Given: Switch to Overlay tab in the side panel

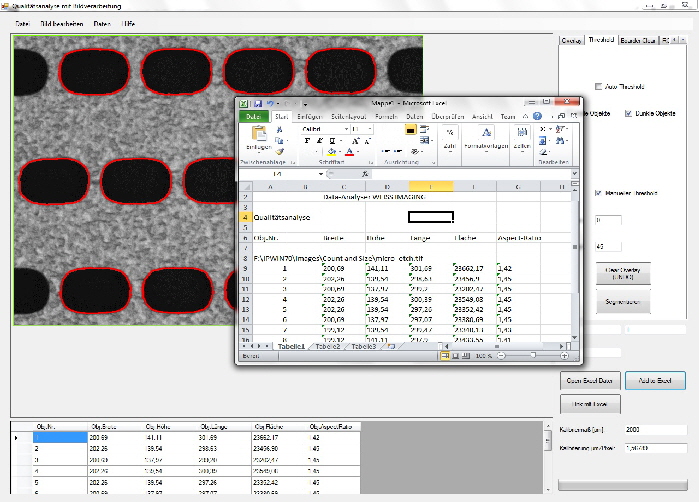Looking at the screenshot, I should 571,41.
